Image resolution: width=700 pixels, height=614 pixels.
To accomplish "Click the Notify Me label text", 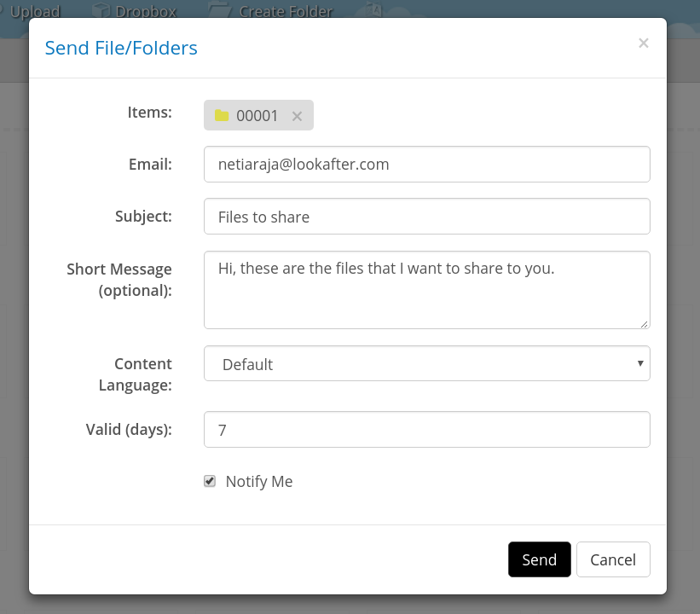I will coord(258,482).
